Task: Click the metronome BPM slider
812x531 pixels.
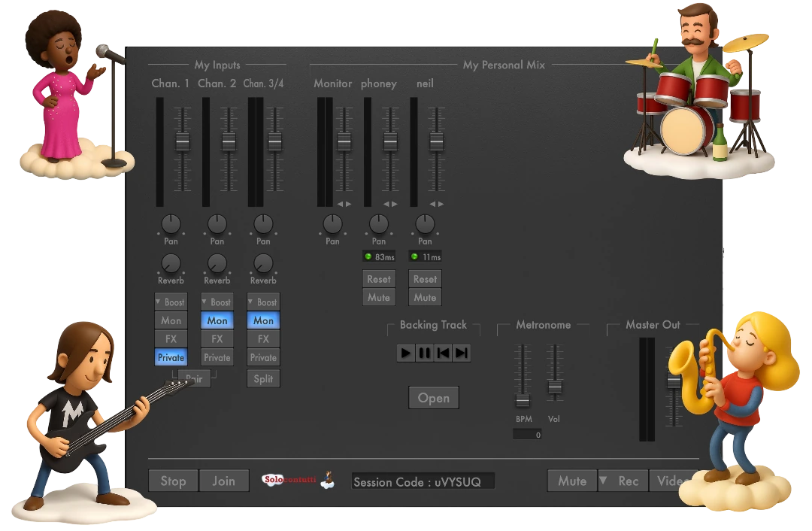Action: [523, 400]
